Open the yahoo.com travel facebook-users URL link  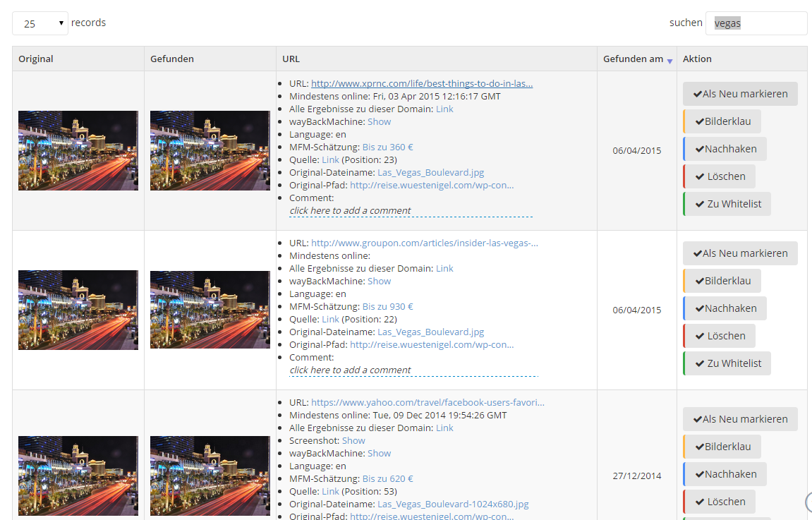pos(428,402)
